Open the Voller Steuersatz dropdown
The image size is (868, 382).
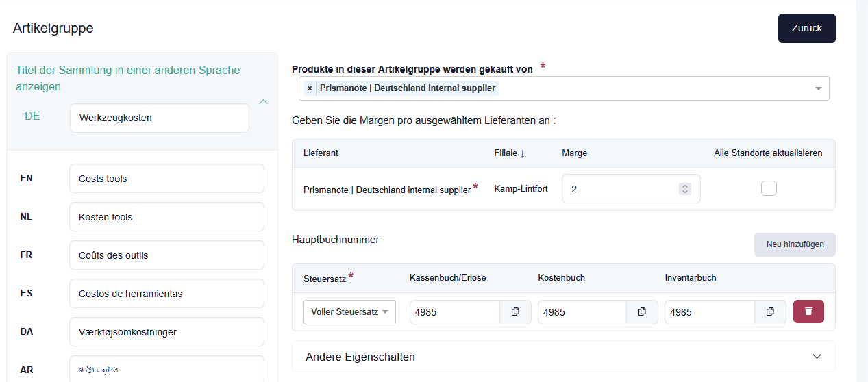click(x=349, y=311)
